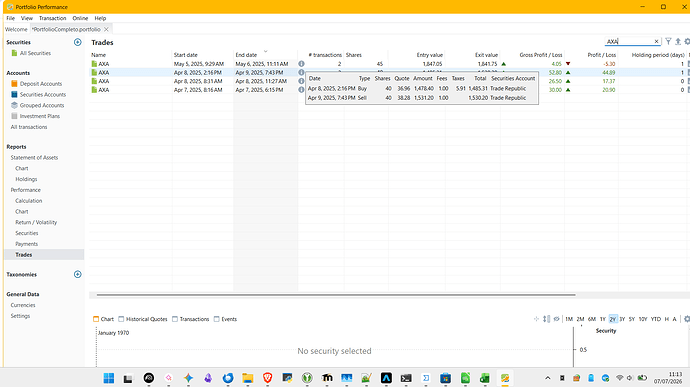This screenshot has height=387, width=690.
Task: Open the trades filter funnel icon
Action: click(x=668, y=41)
